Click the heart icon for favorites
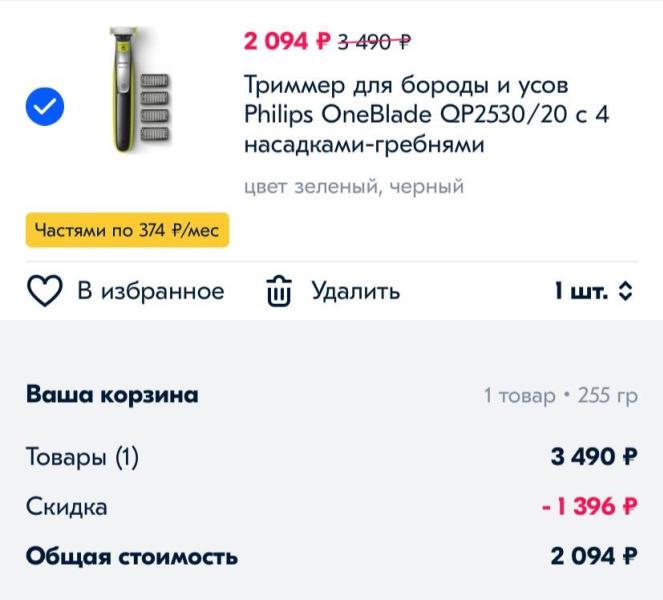 click(44, 292)
